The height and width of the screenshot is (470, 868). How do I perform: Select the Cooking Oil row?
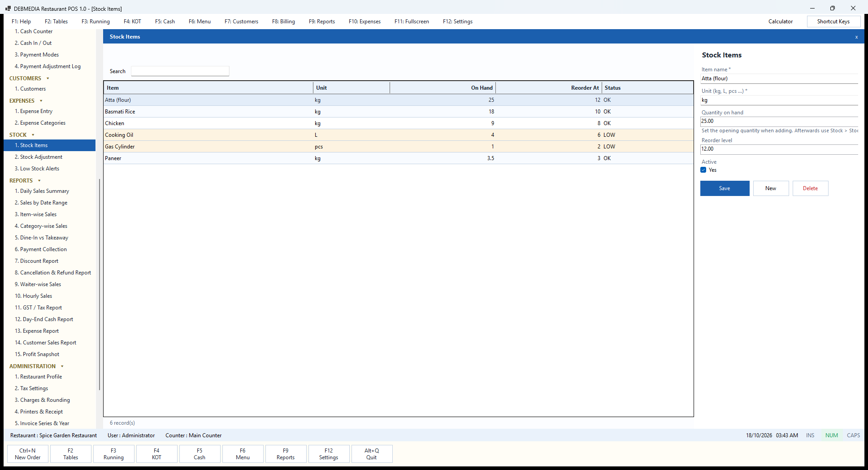399,135
